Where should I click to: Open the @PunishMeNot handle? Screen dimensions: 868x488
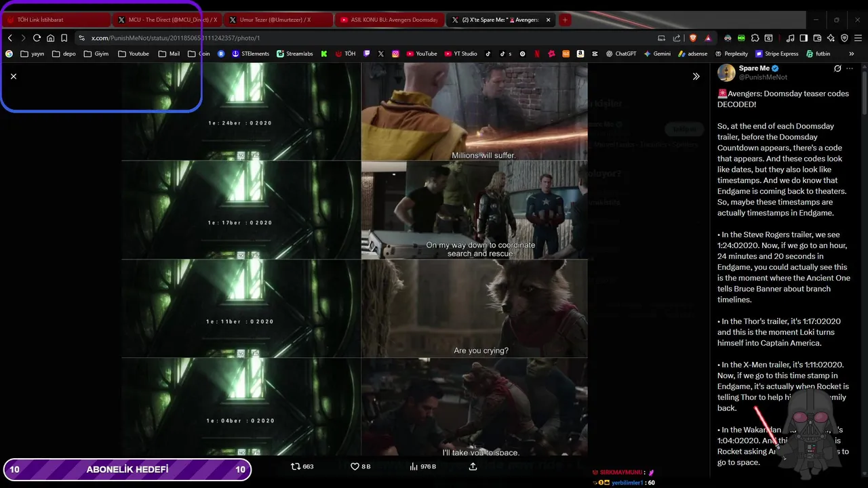tap(763, 77)
